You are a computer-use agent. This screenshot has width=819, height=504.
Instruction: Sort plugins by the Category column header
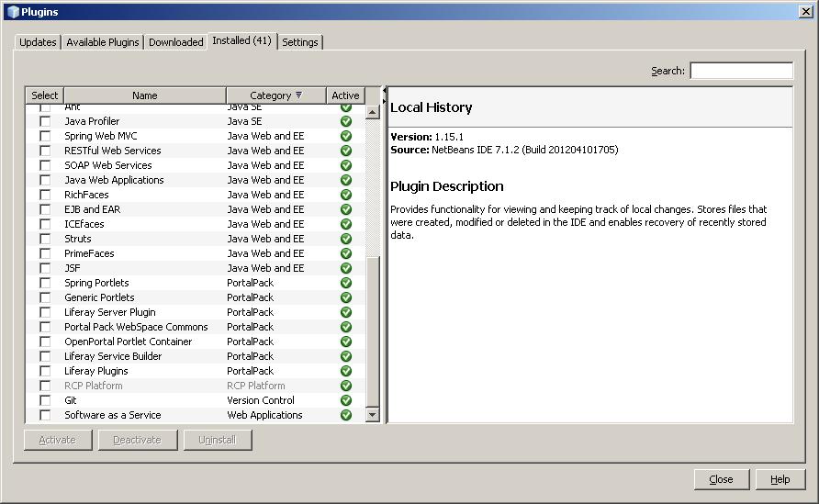click(x=275, y=95)
